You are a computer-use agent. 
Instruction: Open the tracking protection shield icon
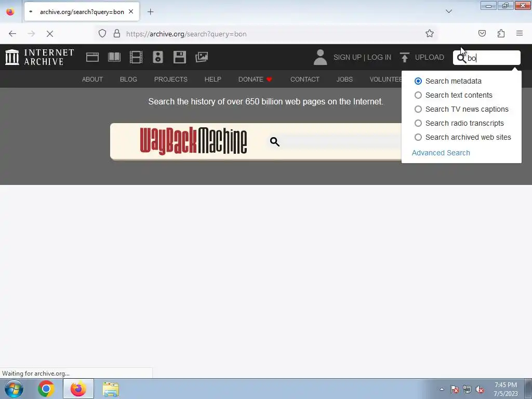[102, 34]
